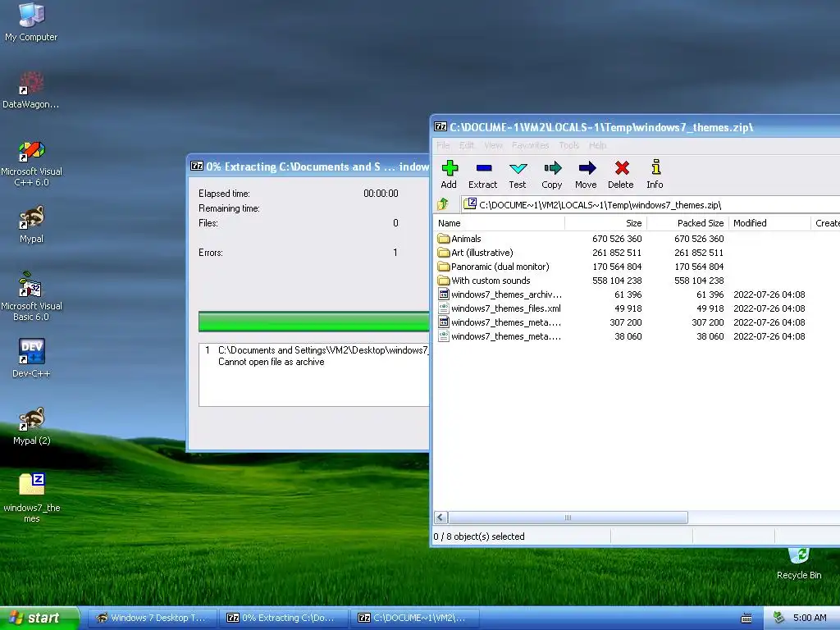840x630 pixels.
Task: Select windows7_themes_files.xml file
Action: 500,308
